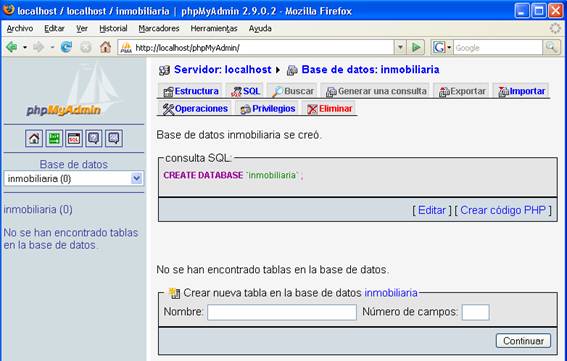This screenshot has width=567, height=361.
Task: Open the Privilegios tab
Action: 268,109
